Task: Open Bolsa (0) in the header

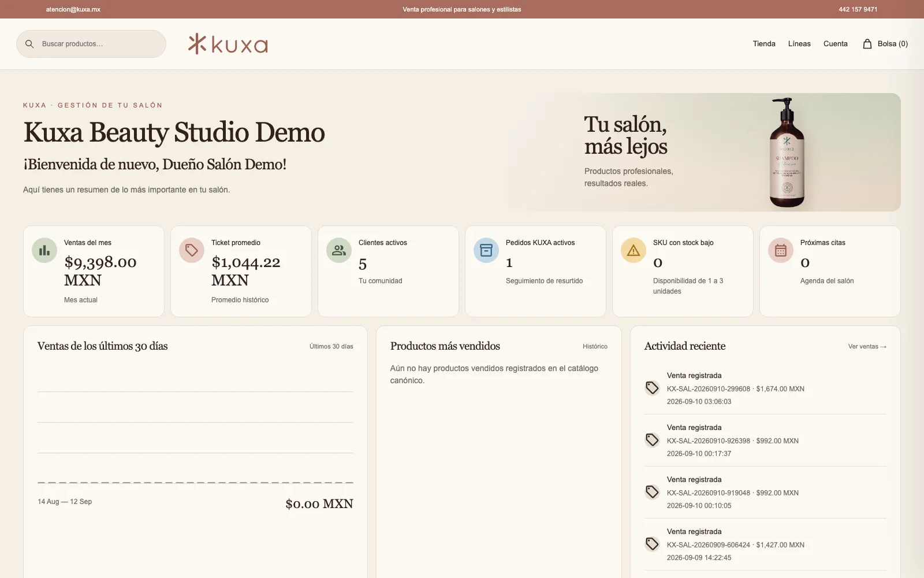Action: (x=885, y=44)
